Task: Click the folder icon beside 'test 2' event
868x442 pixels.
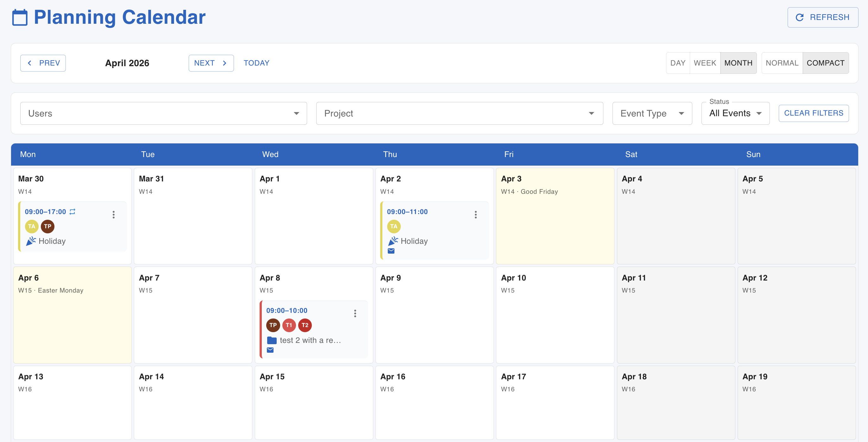Action: tap(272, 340)
